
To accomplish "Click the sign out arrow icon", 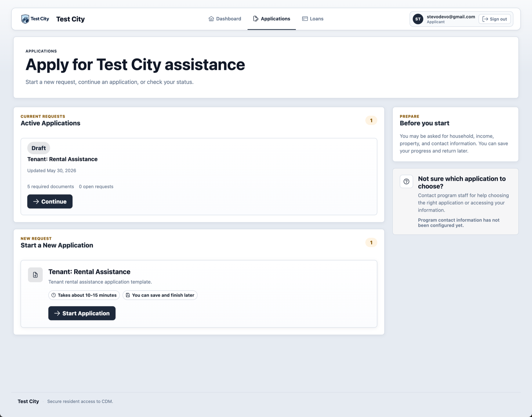I will (x=485, y=19).
